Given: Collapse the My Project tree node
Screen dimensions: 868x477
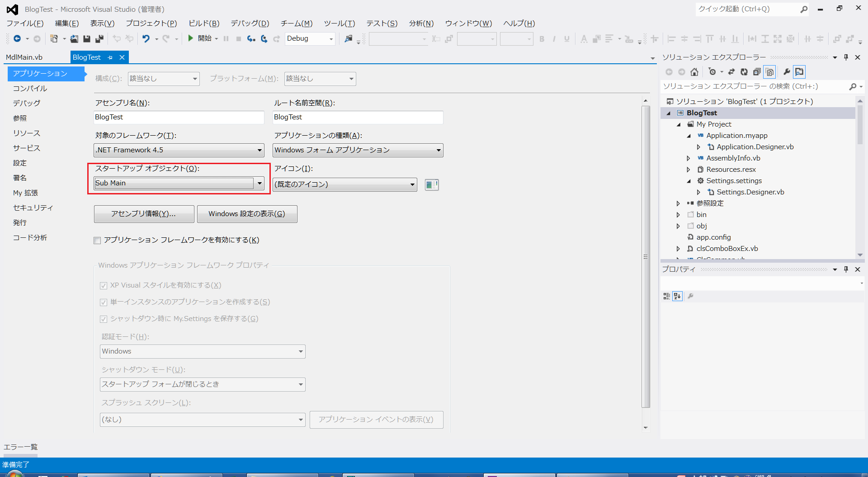Looking at the screenshot, I should coord(679,124).
